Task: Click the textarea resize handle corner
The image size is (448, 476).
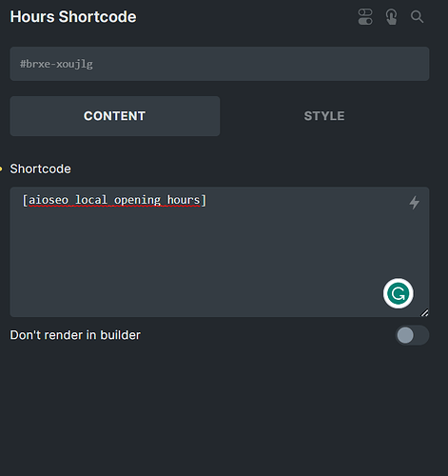Action: (424, 313)
